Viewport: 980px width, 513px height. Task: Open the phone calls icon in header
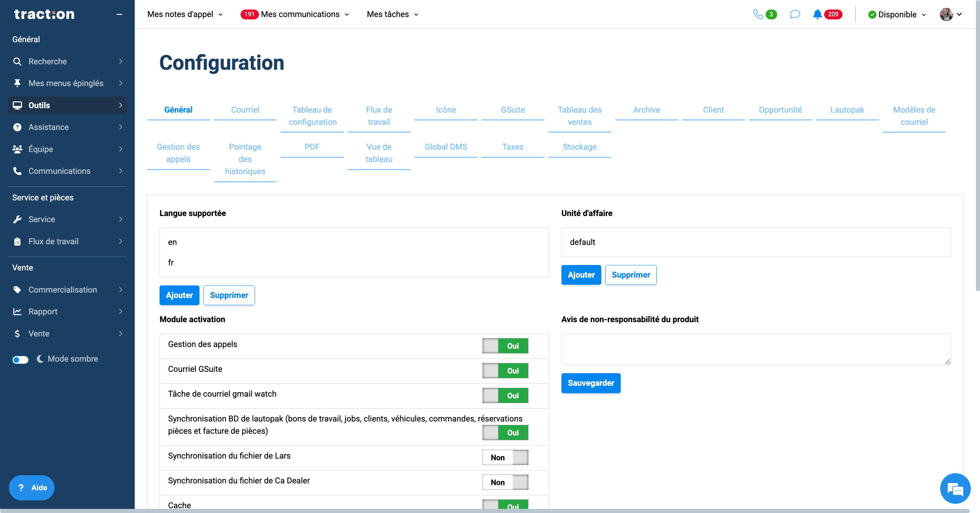click(758, 14)
